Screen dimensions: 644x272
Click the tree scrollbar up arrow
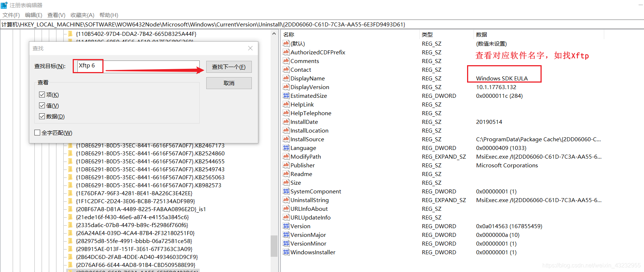click(x=274, y=34)
